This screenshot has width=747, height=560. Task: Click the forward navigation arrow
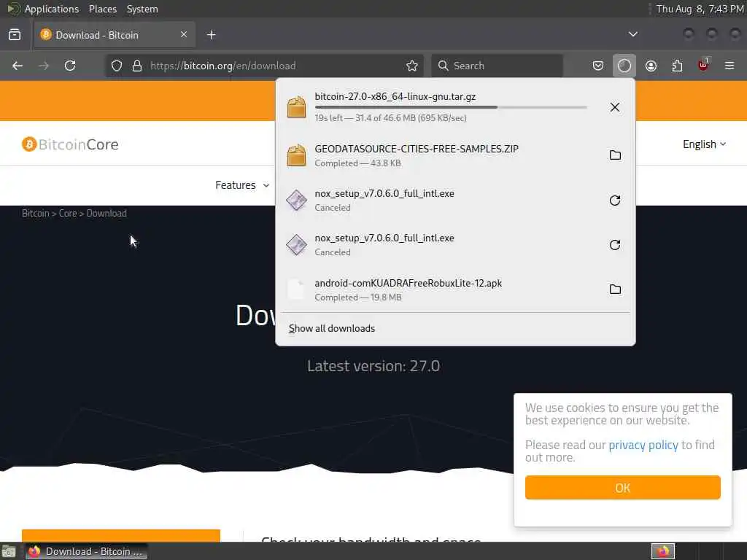(x=44, y=66)
